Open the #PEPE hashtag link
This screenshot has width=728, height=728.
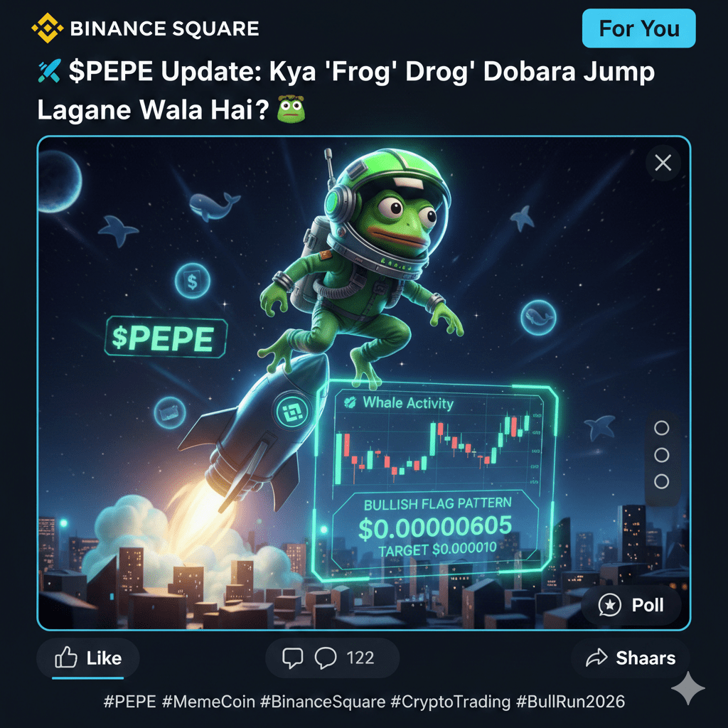(x=129, y=702)
